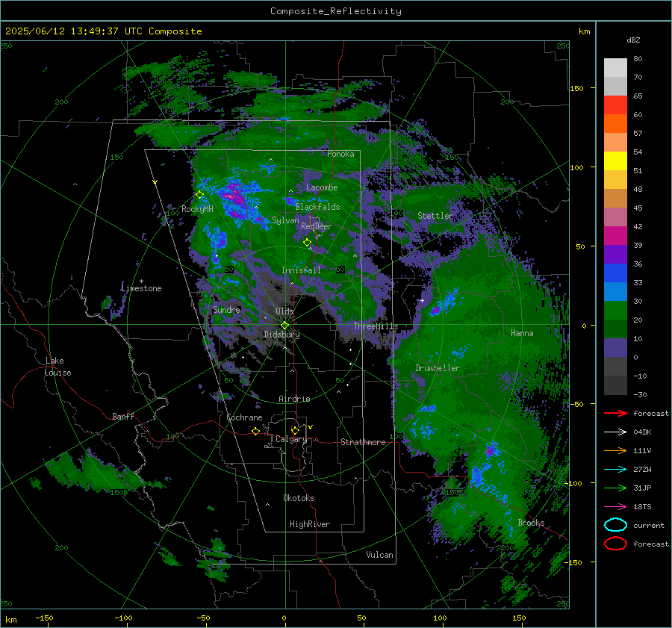This screenshot has height=628, width=672.
Task: Click the cyan 'current' ellipse icon
Action: click(x=615, y=525)
